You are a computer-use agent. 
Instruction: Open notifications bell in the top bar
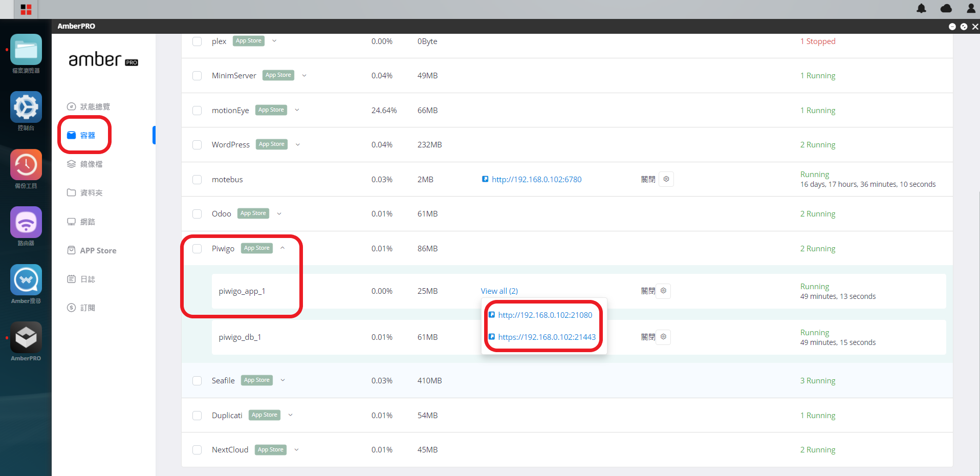[x=921, y=8]
